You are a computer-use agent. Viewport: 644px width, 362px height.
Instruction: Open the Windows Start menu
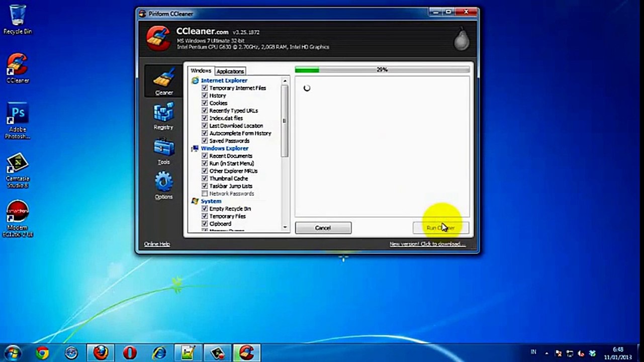12,352
